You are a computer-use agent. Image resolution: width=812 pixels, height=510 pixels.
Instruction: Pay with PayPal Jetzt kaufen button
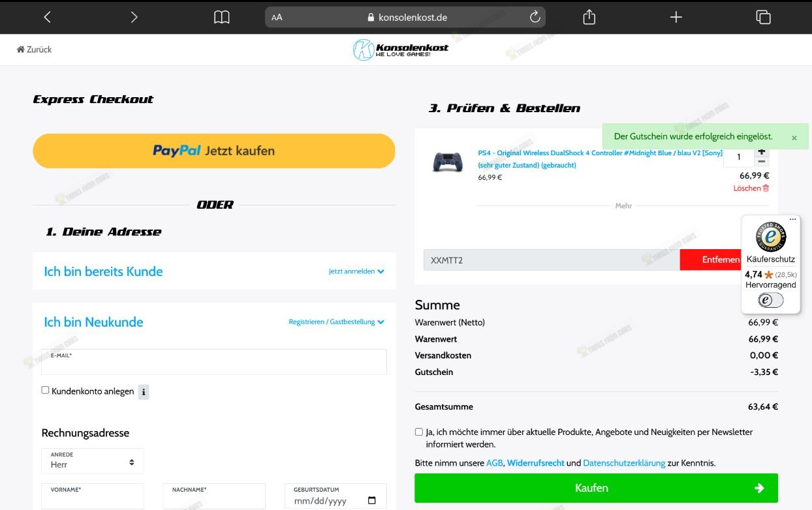coord(214,151)
